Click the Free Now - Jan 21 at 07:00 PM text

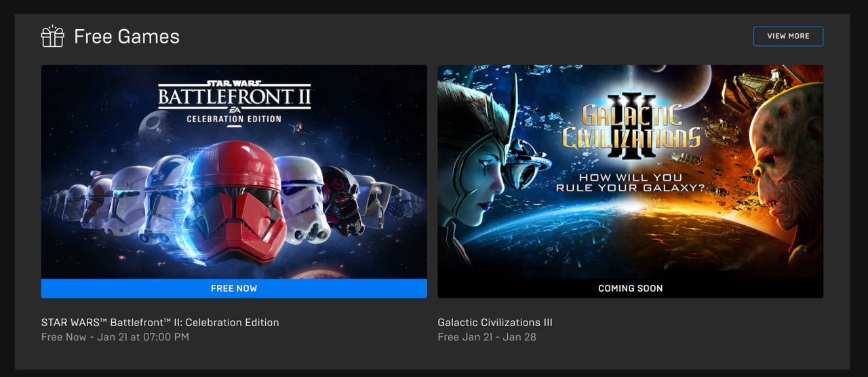coord(115,337)
